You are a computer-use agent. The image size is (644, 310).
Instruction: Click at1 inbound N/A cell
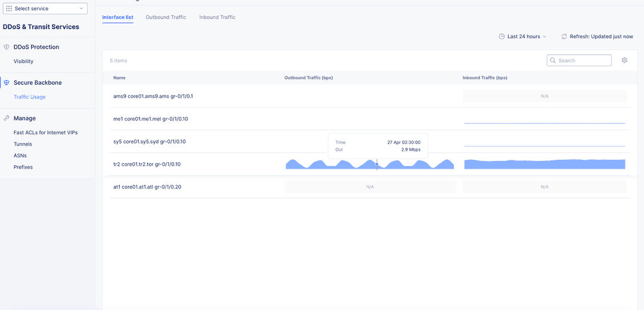click(x=544, y=187)
